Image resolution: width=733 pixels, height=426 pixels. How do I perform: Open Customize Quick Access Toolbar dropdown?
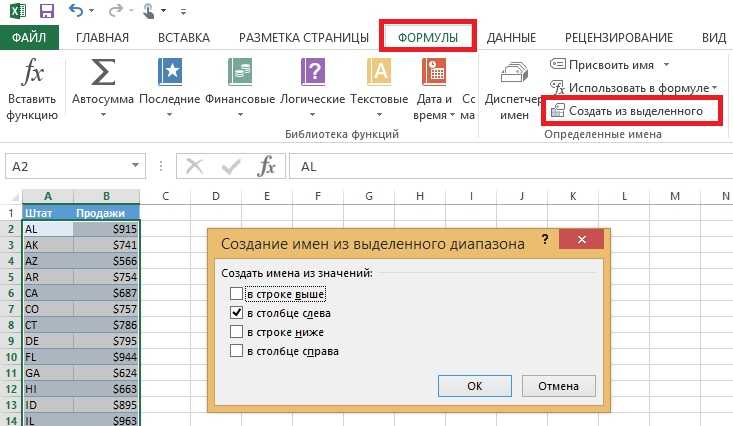183,12
